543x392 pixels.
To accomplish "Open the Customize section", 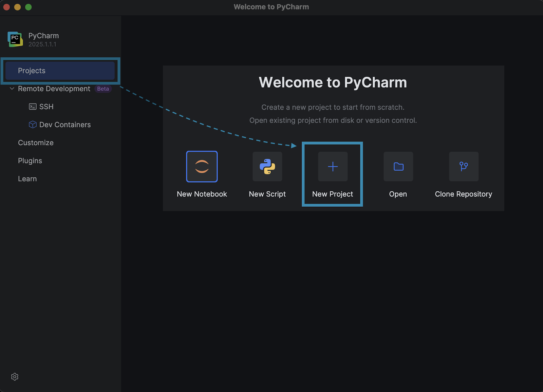I will click(x=36, y=143).
